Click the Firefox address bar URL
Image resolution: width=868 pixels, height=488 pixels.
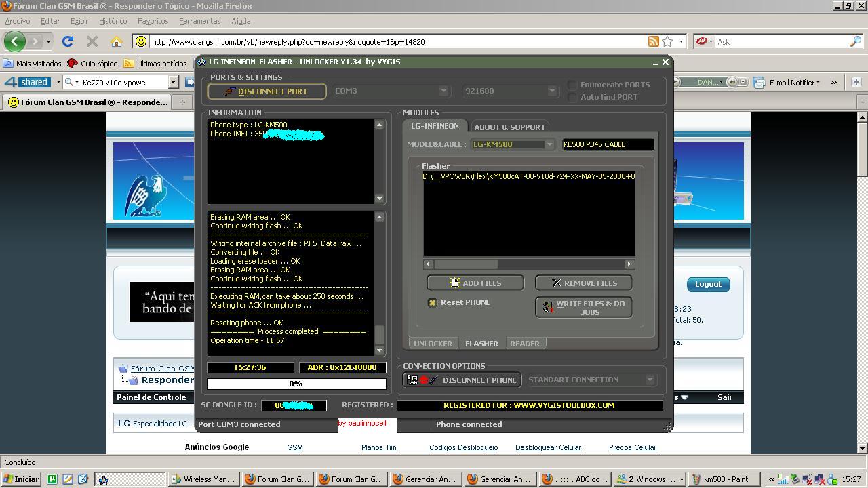click(x=288, y=42)
